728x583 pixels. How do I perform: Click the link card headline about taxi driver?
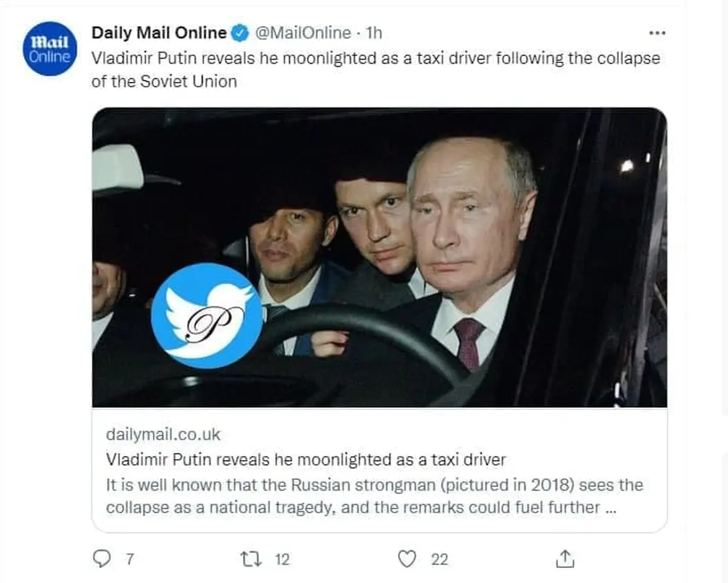(x=306, y=460)
